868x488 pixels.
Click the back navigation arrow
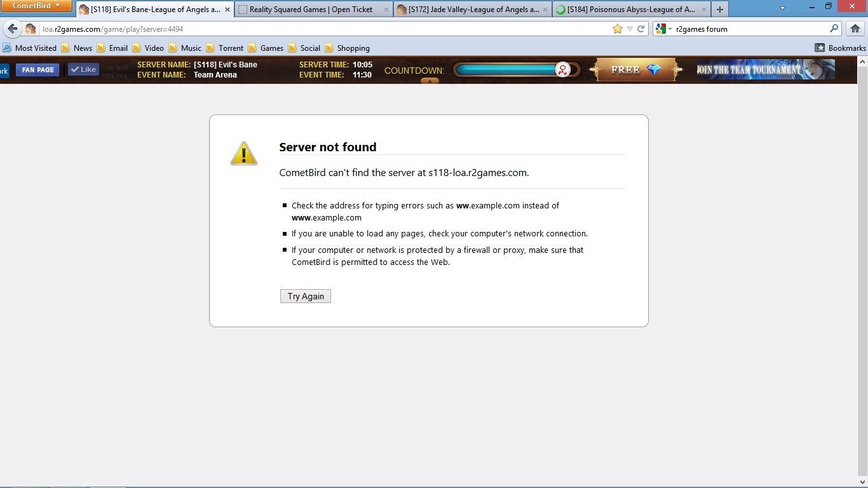pyautogui.click(x=13, y=29)
